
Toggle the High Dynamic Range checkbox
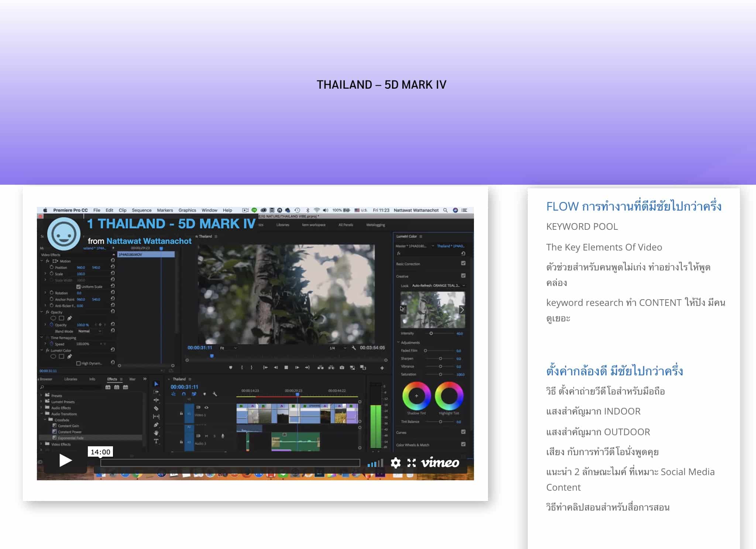tap(78, 364)
